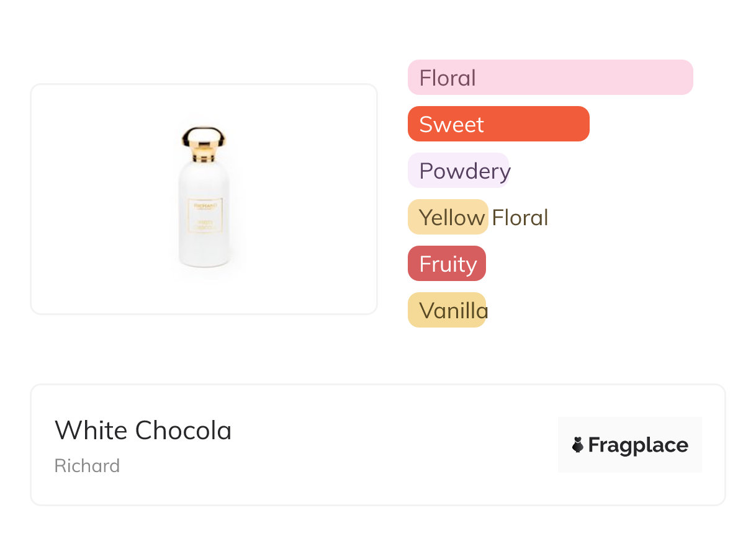This screenshot has width=756, height=536.
Task: Click the Fruity text label
Action: pos(448,264)
